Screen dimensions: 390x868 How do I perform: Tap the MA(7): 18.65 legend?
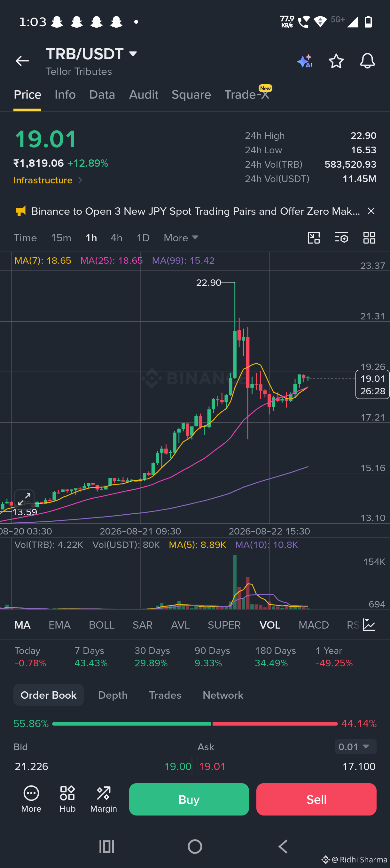(43, 261)
